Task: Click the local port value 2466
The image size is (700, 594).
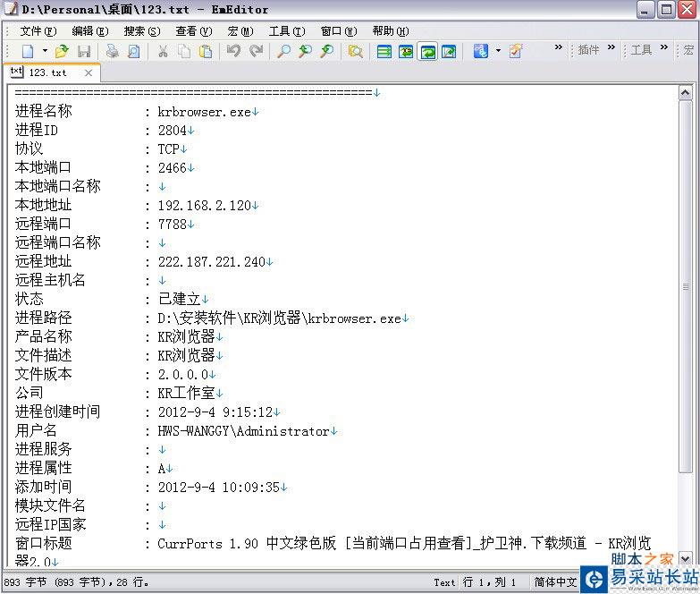Action: click(x=173, y=168)
